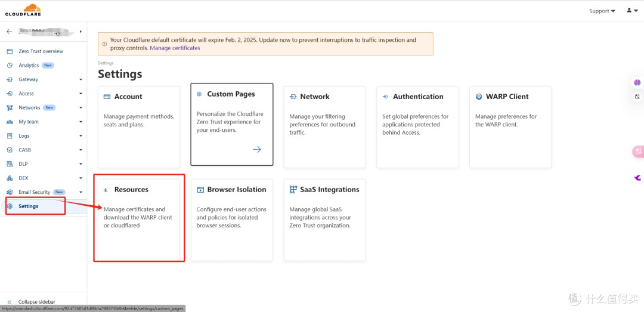The width and height of the screenshot is (644, 312).
Task: Click the Access sidebar icon
Action: [10, 94]
